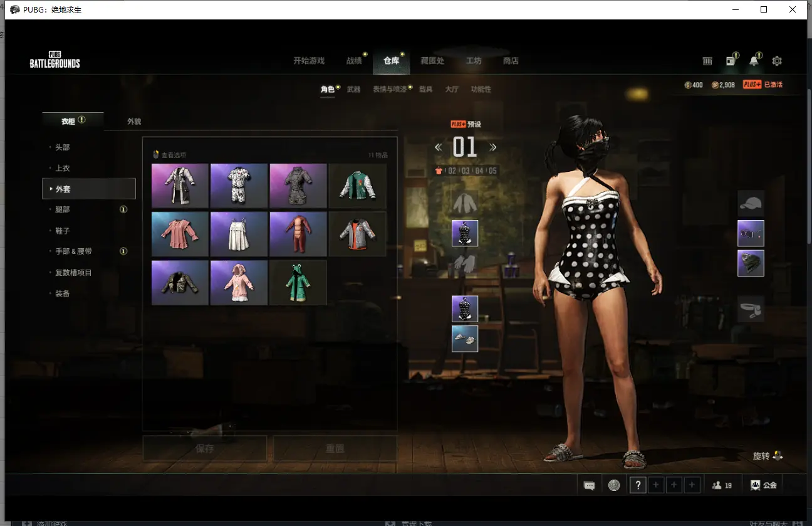Viewport: 812px width, 526px height.
Task: Click the orange shirt preset icon
Action: 439,171
